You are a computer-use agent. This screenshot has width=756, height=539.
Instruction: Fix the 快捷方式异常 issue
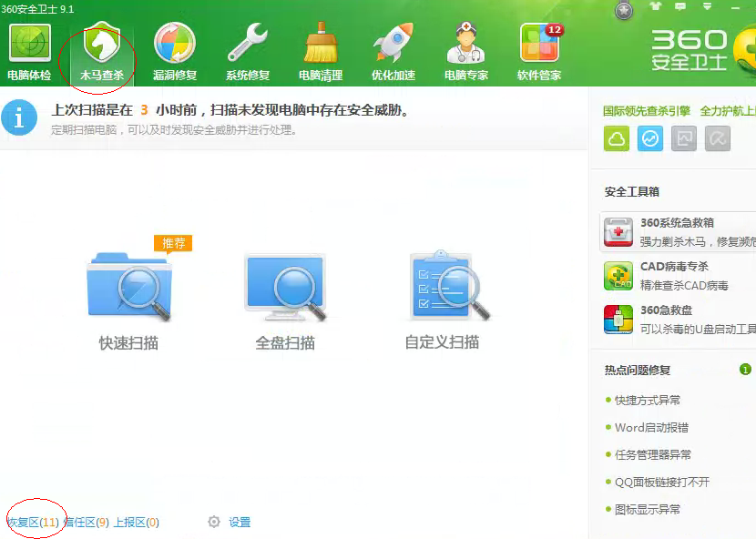[x=647, y=400]
